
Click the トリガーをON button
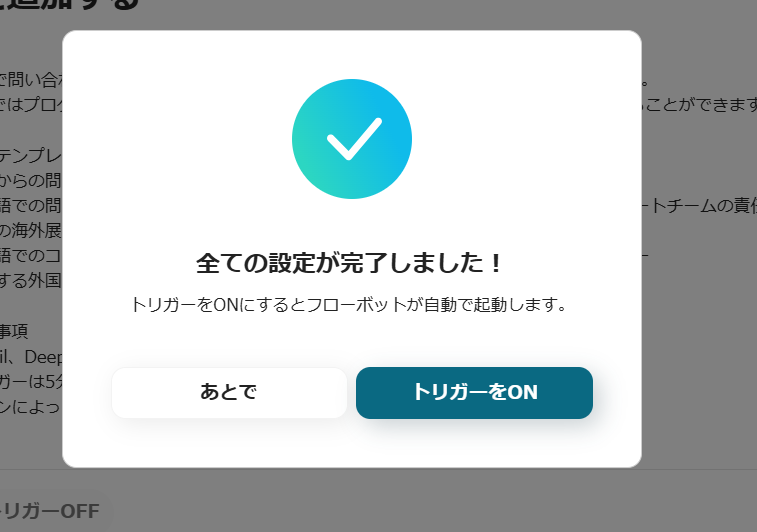pyautogui.click(x=474, y=392)
